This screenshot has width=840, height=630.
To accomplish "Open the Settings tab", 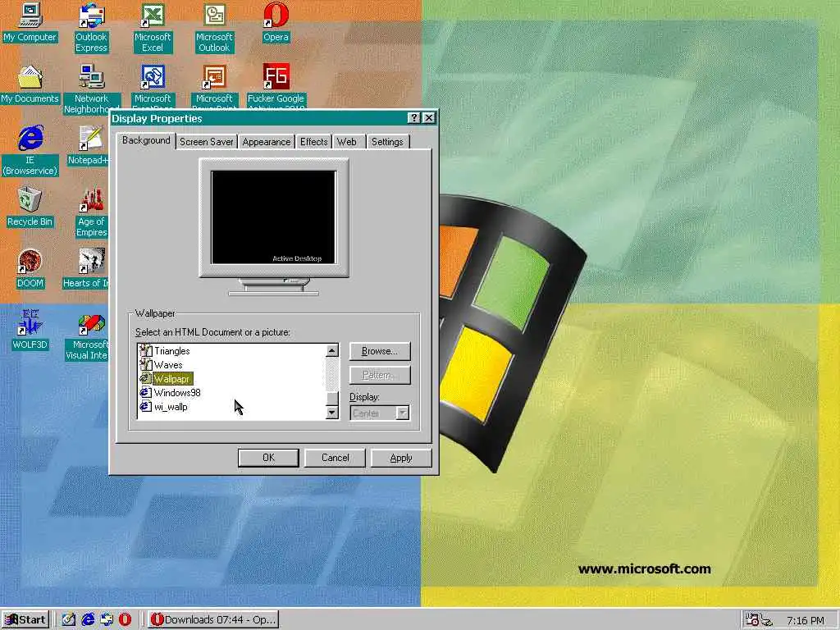I will [x=387, y=142].
